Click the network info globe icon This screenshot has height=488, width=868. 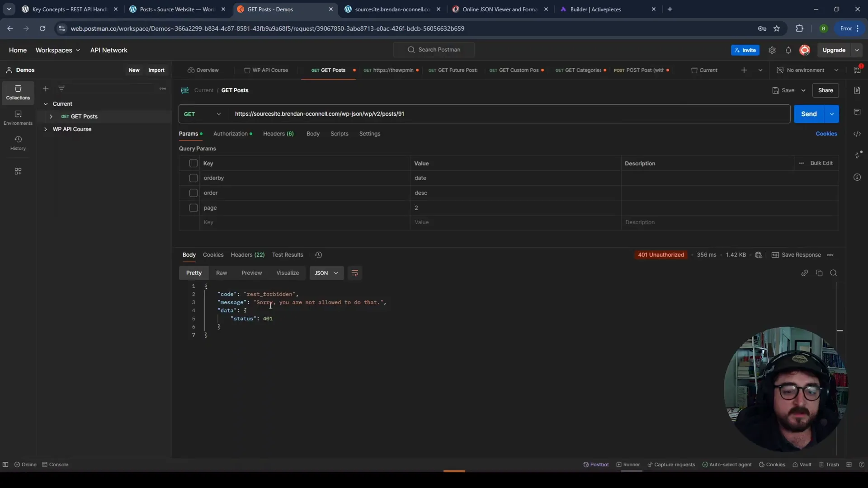click(x=759, y=255)
